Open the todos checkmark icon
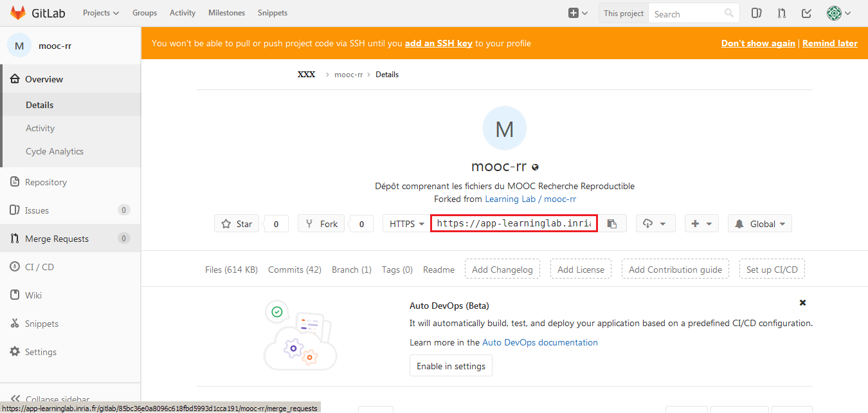Screen dimensions: 868x413 pos(806,13)
